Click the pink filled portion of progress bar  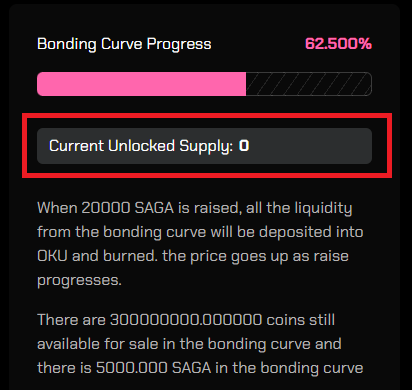click(x=141, y=84)
